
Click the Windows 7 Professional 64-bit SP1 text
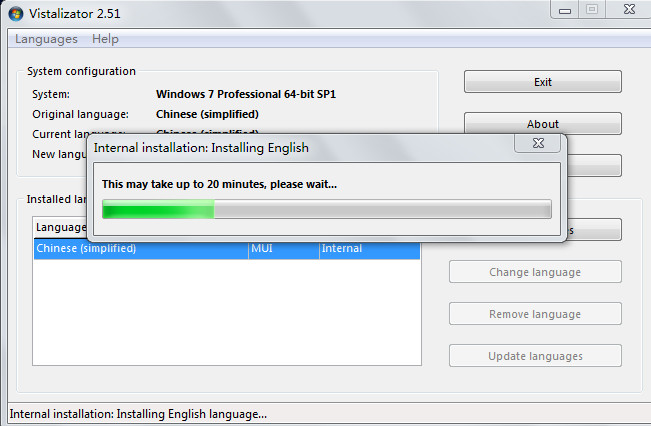point(246,94)
